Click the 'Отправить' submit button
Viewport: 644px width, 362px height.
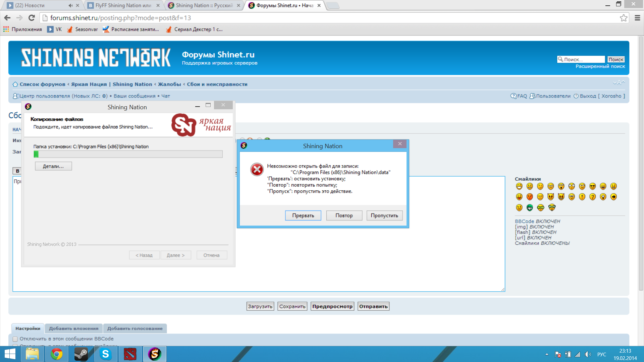pos(373,306)
